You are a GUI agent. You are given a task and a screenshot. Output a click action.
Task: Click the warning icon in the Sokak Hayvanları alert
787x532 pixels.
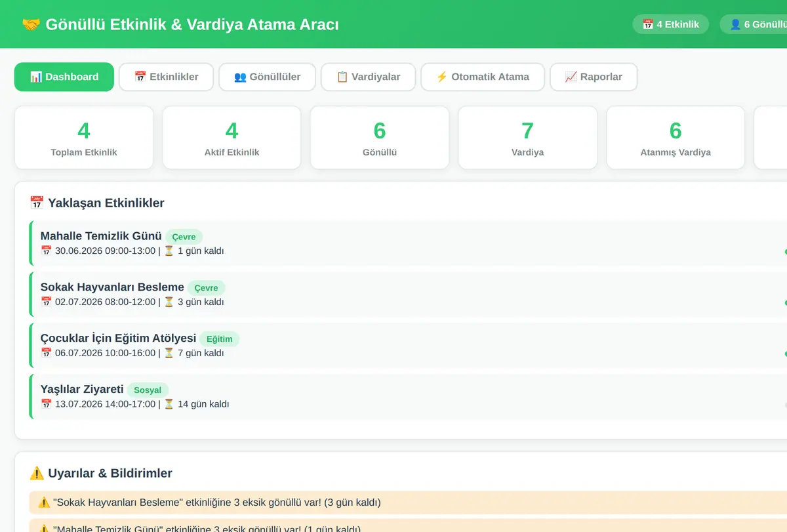[44, 502]
